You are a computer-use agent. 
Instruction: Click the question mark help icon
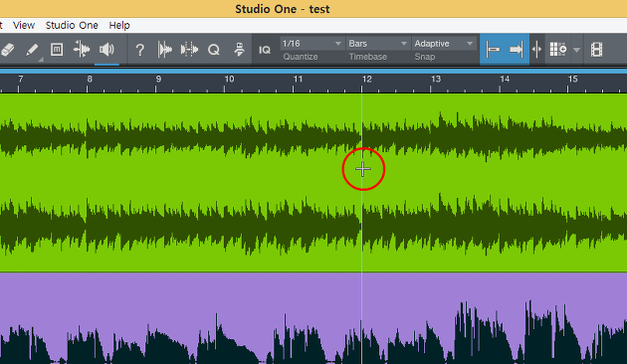(139, 51)
